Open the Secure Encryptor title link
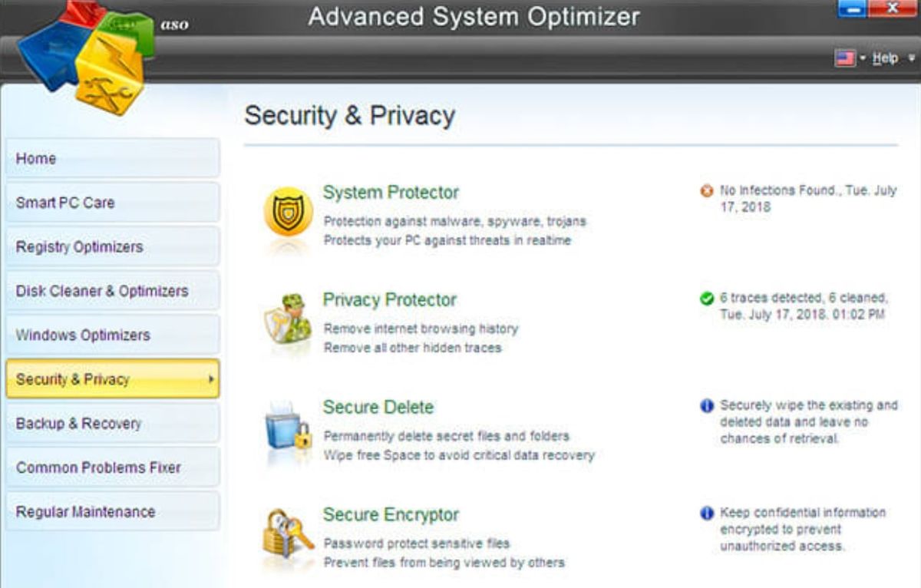The height and width of the screenshot is (588, 921). (x=391, y=514)
